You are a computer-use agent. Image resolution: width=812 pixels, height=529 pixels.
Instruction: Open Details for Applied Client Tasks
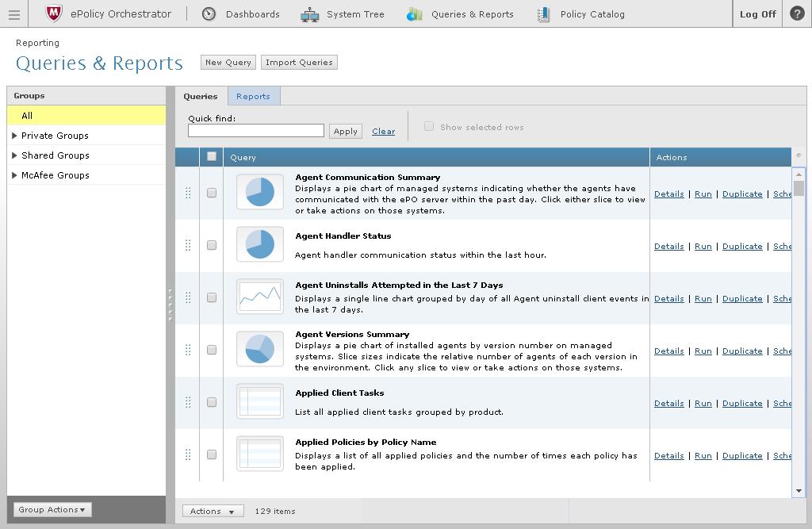pos(669,403)
